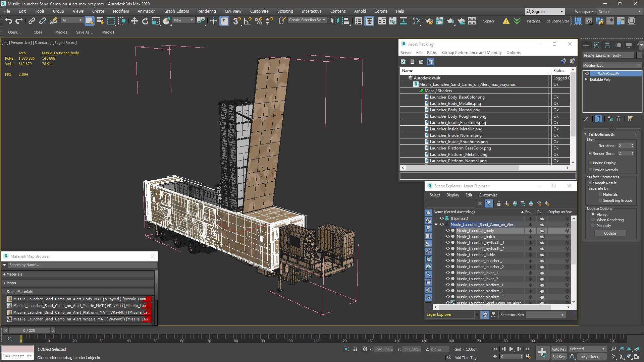The height and width of the screenshot is (362, 644).
Task: Open the Rendering menu
Action: click(x=207, y=11)
